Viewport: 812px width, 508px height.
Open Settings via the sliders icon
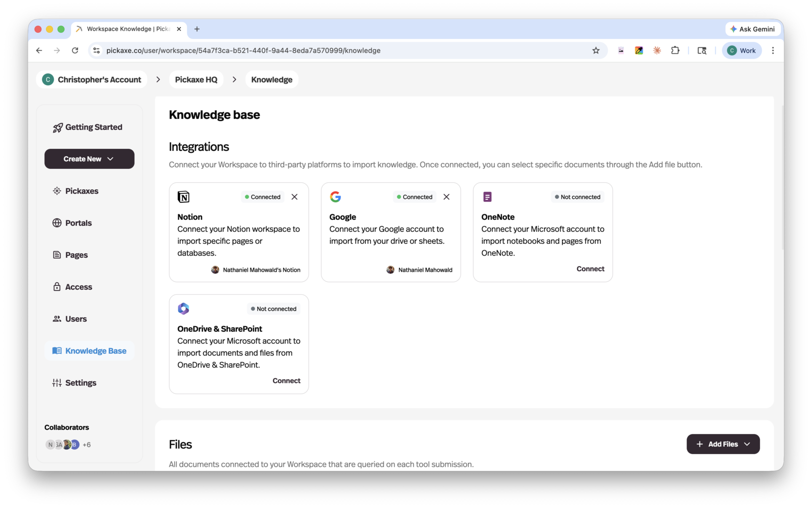tap(56, 383)
